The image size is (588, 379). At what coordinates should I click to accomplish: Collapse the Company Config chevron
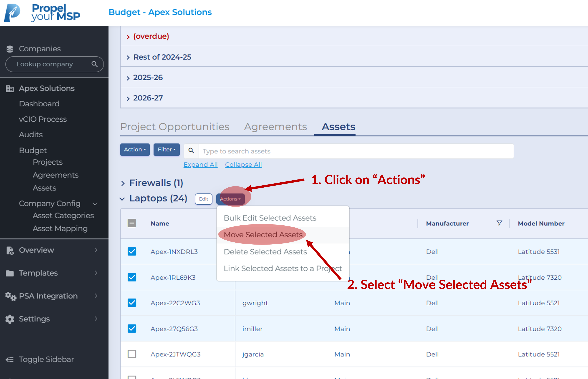[x=95, y=204]
